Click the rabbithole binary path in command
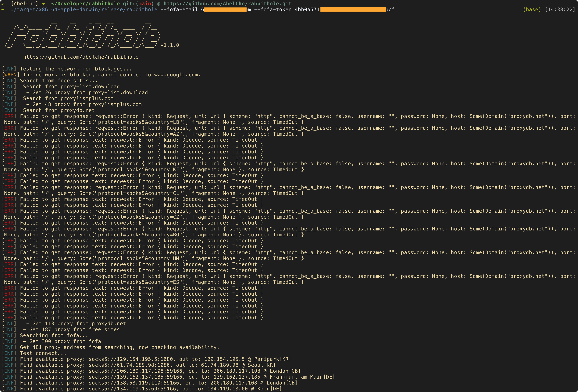 pyautogui.click(x=84, y=10)
